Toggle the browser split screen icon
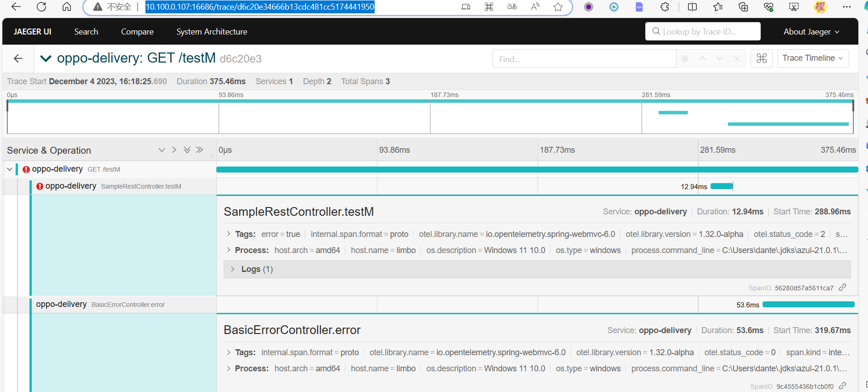The width and height of the screenshot is (868, 392). [x=692, y=7]
